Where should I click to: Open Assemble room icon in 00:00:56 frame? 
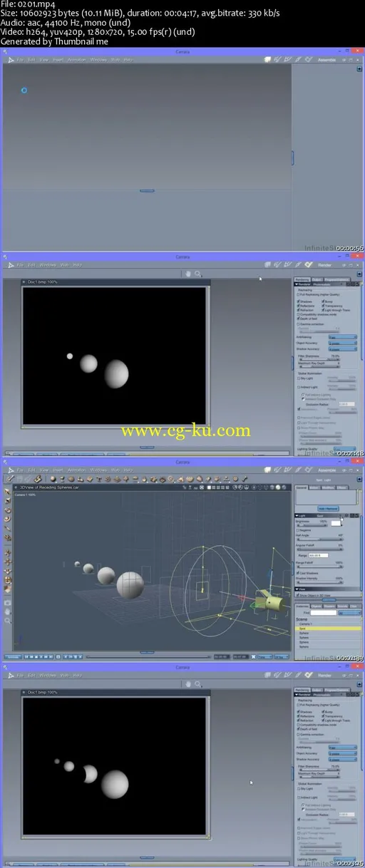point(267,60)
